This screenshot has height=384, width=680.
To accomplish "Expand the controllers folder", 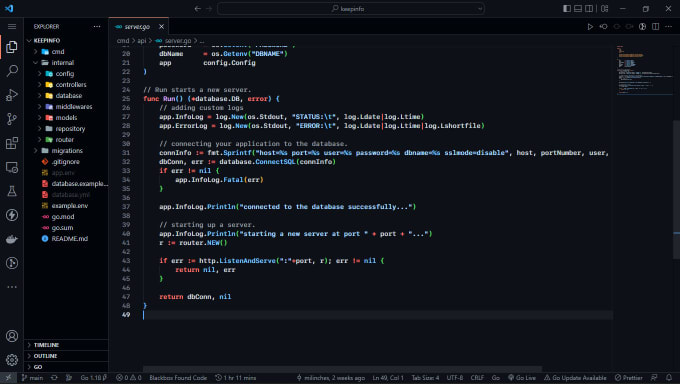I will [x=66, y=85].
